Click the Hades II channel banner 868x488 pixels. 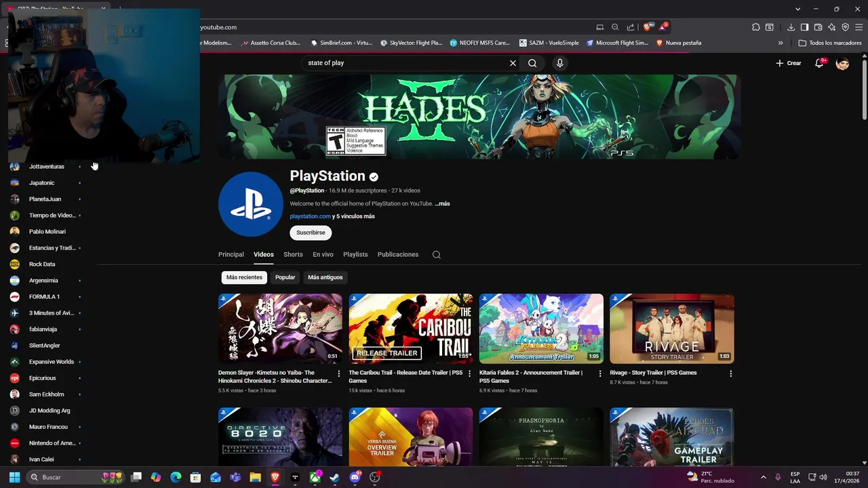click(x=479, y=117)
